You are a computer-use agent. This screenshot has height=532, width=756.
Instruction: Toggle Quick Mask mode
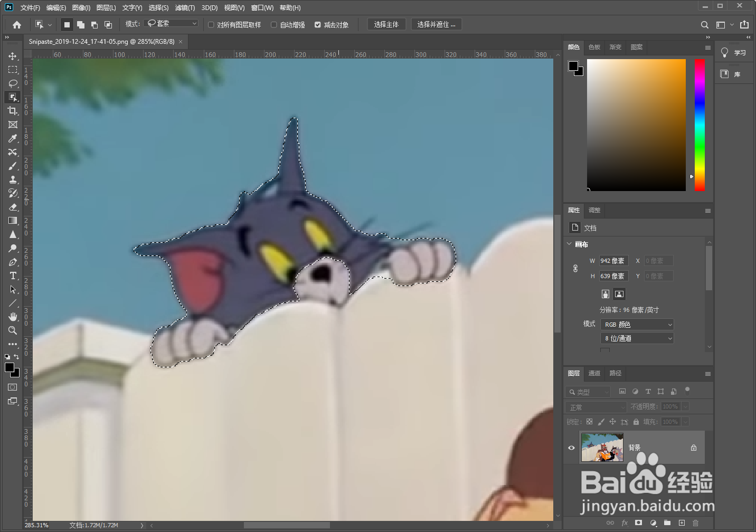coord(13,387)
